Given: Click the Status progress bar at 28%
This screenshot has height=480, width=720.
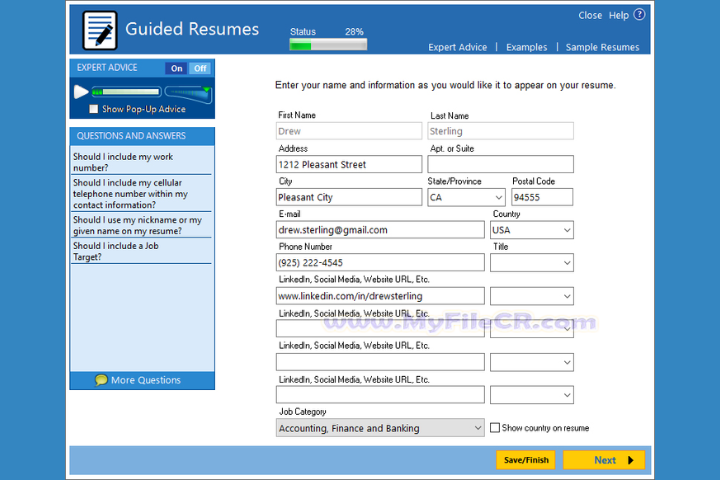Looking at the screenshot, I should 328,45.
